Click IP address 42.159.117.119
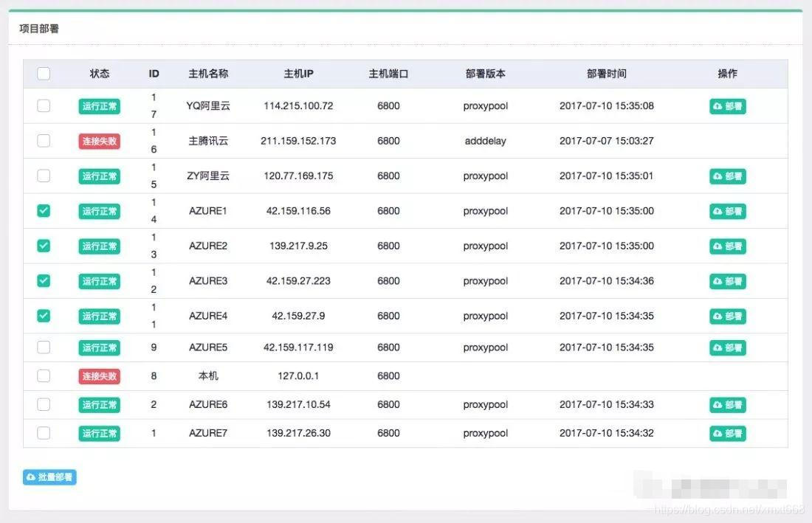This screenshot has width=812, height=523. (x=298, y=347)
